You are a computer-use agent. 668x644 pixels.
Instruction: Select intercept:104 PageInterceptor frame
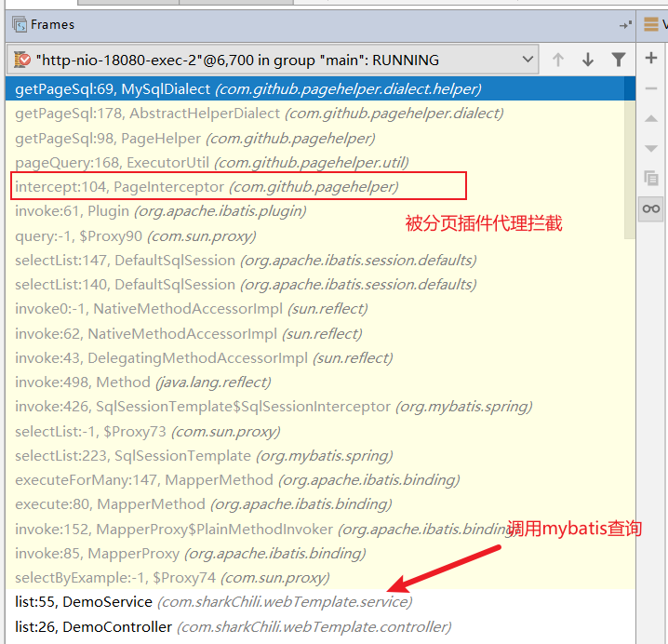tap(207, 187)
